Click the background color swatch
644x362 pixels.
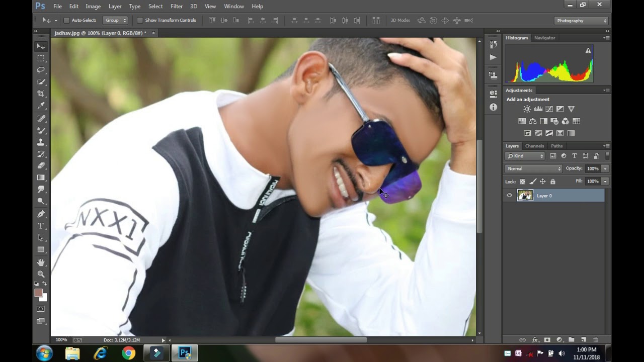[x=44, y=298]
